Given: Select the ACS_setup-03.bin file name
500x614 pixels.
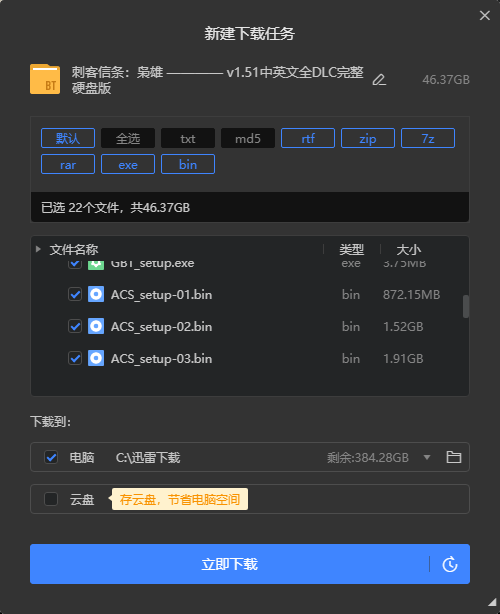Looking at the screenshot, I should pyautogui.click(x=161, y=359).
